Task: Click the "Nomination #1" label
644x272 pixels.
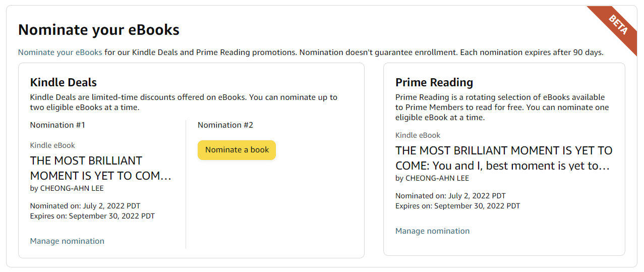Action: 58,125
